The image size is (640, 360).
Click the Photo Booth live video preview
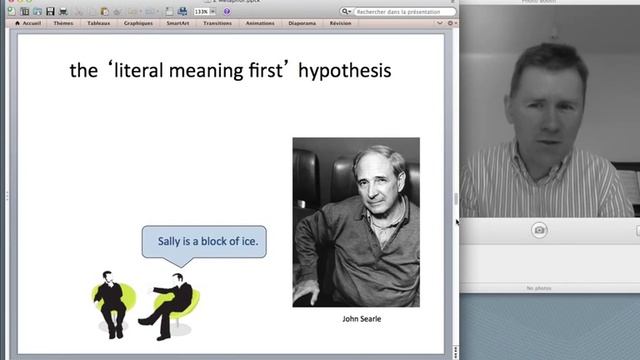click(x=550, y=111)
